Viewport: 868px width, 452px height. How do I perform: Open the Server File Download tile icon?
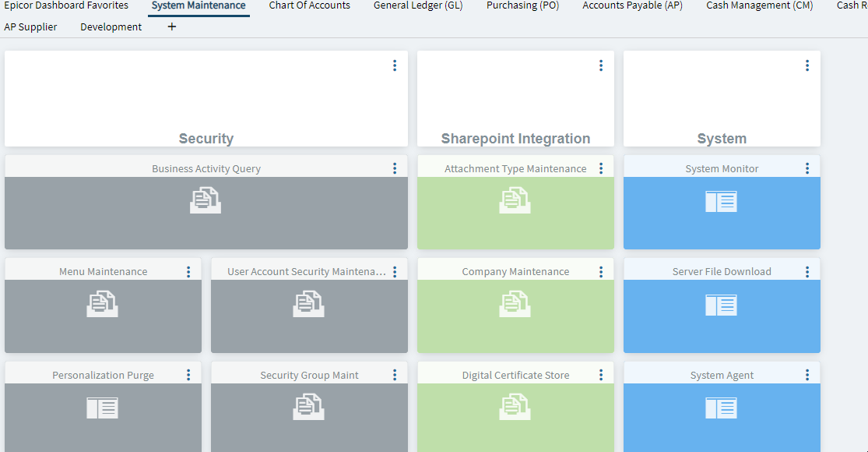[721, 305]
